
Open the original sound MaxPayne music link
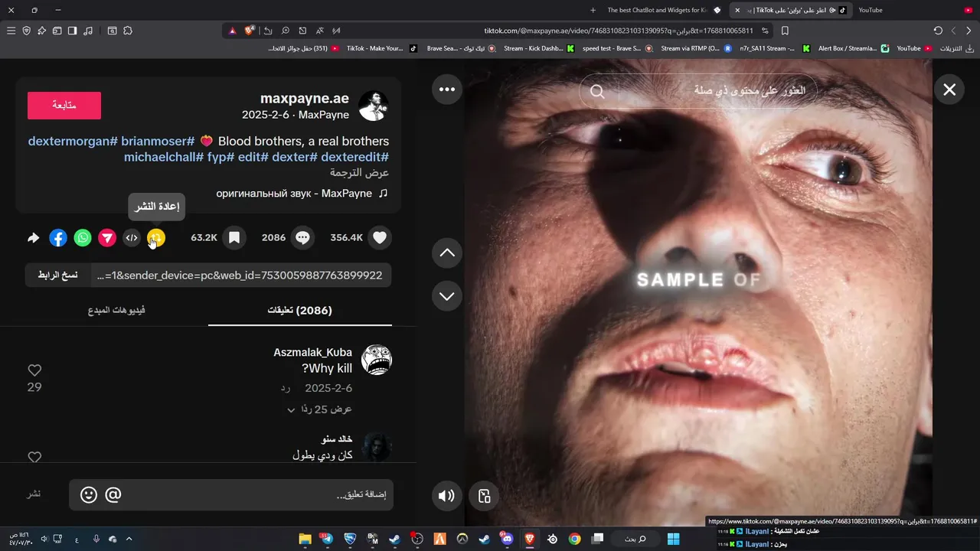point(302,194)
